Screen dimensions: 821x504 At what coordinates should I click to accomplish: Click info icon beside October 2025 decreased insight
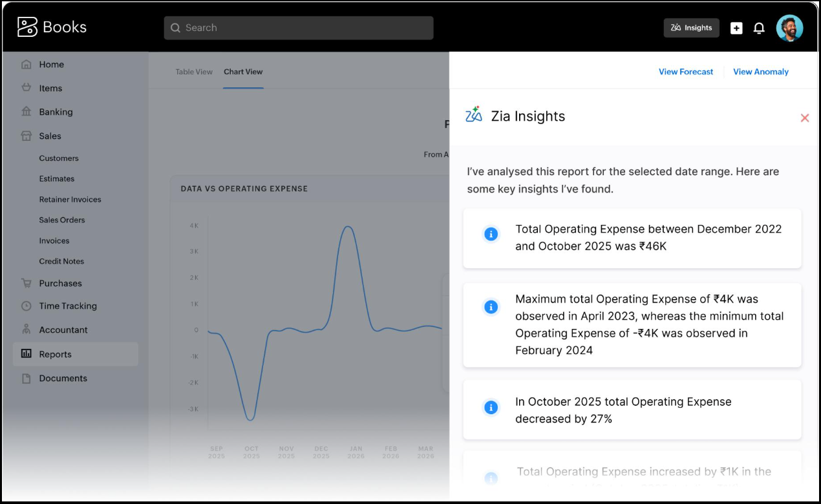pos(491,408)
